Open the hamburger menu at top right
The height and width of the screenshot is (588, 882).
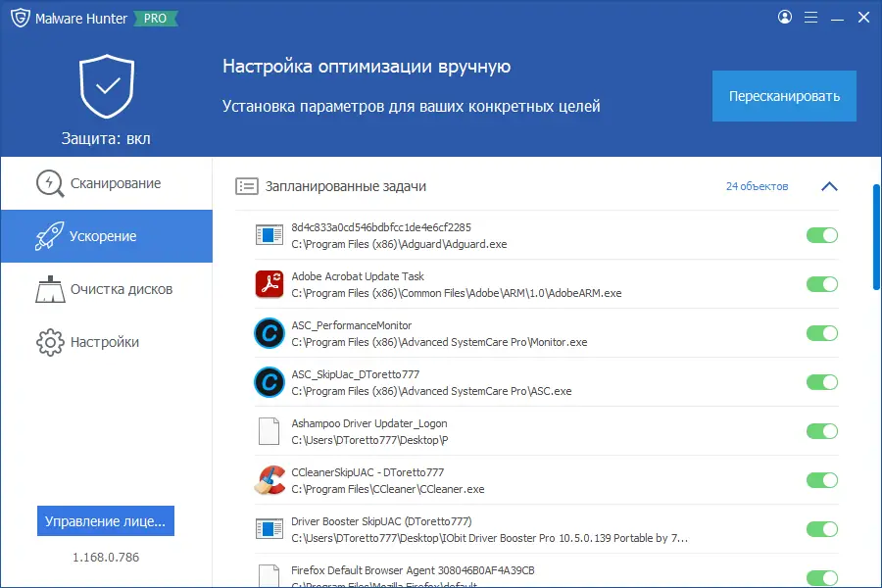[810, 17]
